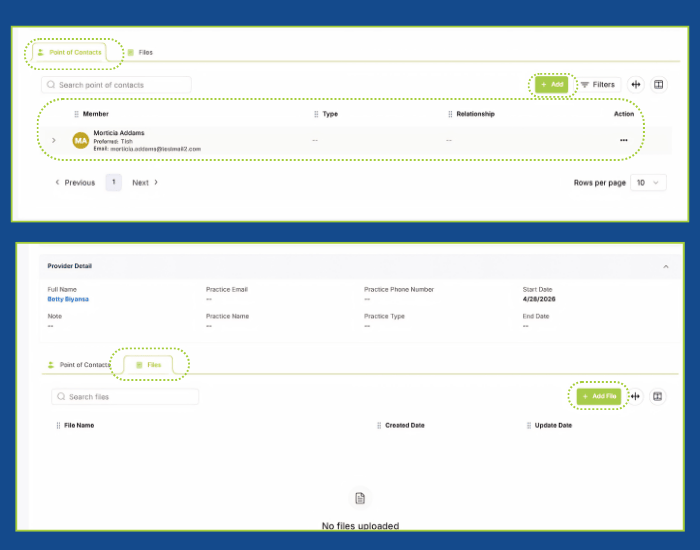
Task: Open column layout icon beside Add File
Action: (x=658, y=396)
